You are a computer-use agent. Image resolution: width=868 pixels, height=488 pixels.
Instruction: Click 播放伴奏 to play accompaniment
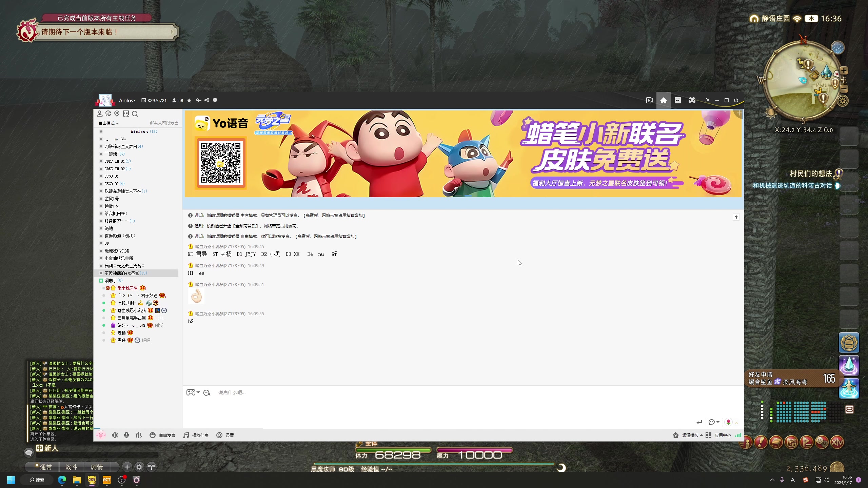click(x=196, y=435)
